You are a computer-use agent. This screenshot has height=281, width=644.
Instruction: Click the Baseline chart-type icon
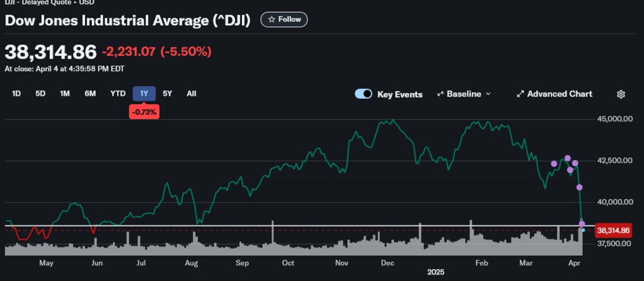[x=440, y=94]
